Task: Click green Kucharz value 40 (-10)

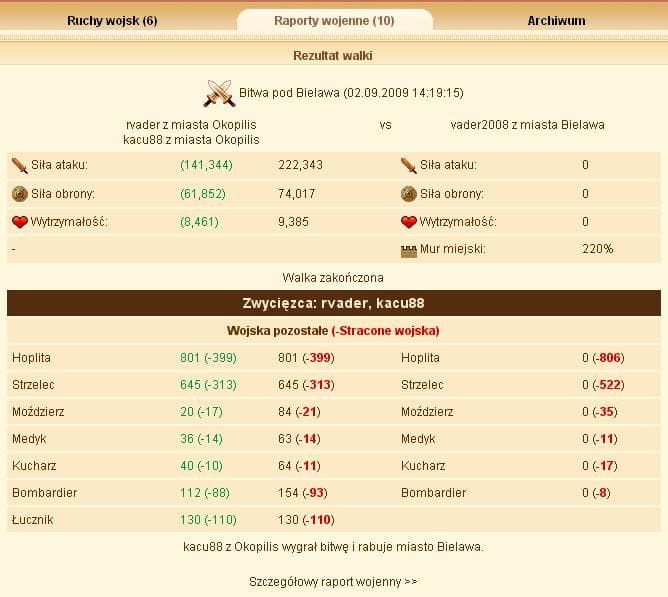Action: [201, 466]
